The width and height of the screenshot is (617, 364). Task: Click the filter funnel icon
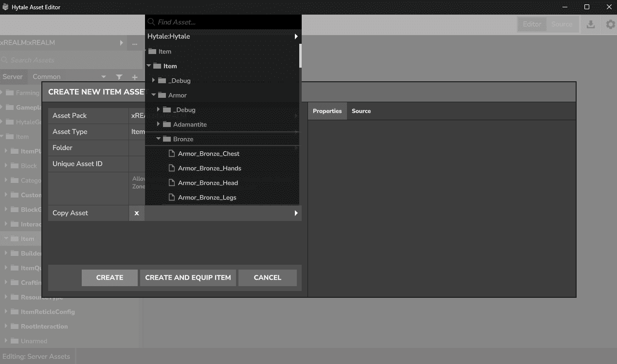(119, 77)
